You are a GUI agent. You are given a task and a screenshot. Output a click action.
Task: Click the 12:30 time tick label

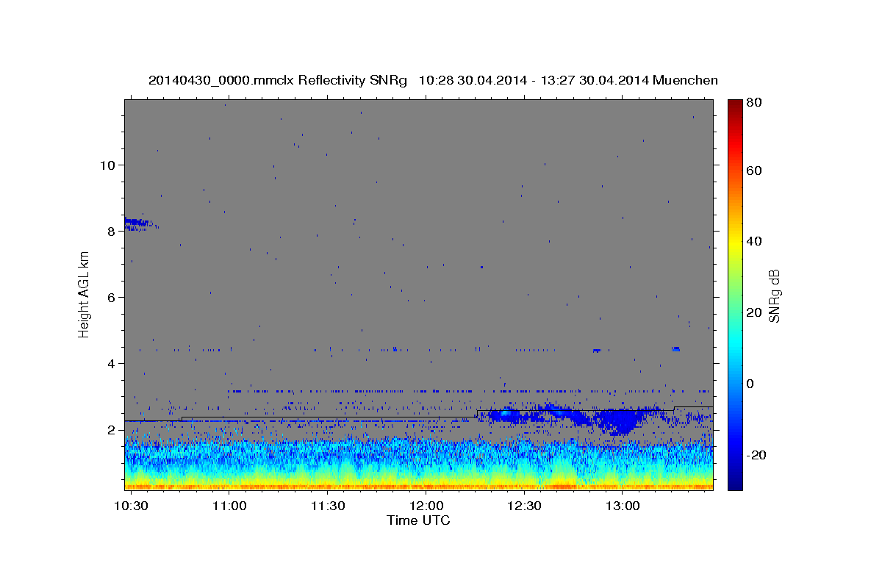pyautogui.click(x=524, y=506)
